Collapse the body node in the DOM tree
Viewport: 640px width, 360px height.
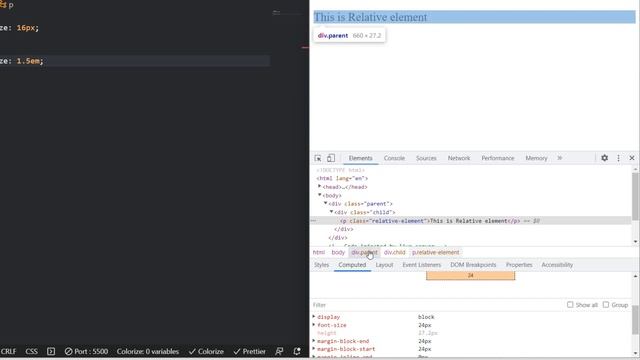click(x=320, y=195)
